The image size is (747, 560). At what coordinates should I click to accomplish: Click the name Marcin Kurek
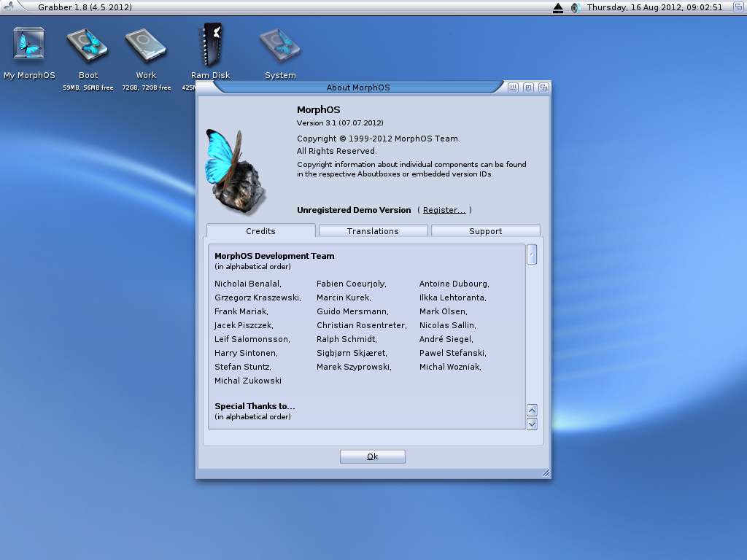click(x=344, y=297)
